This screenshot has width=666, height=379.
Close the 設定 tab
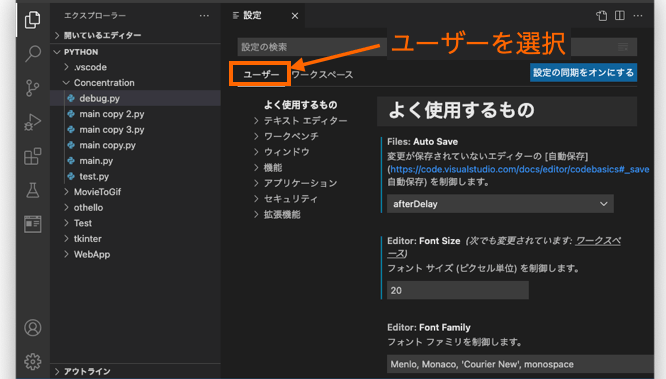[x=295, y=16]
